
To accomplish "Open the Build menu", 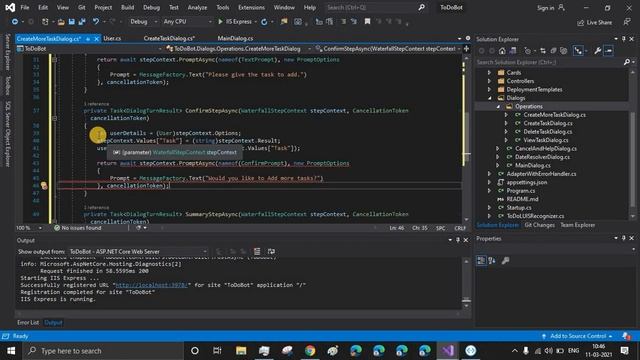I will (127, 7).
